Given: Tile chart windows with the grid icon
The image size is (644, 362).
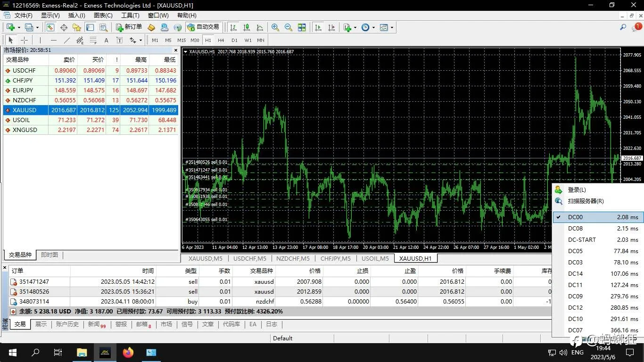Looking at the screenshot, I should coord(302,27).
